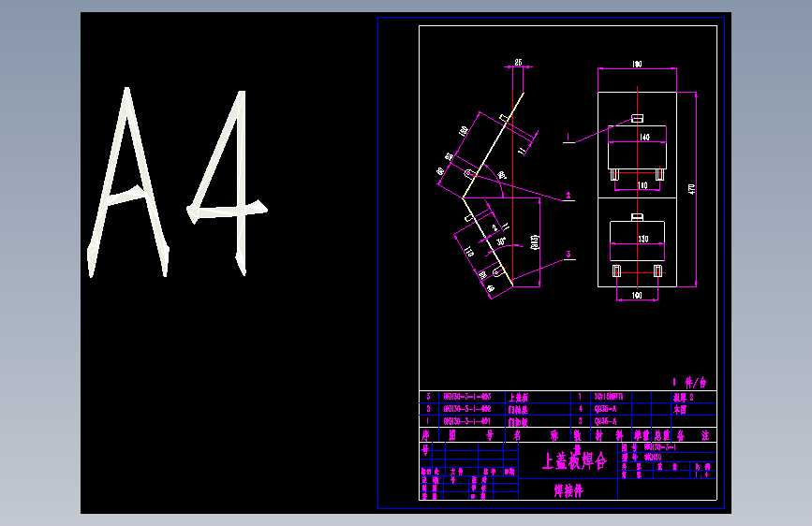Select the "本图" remark cell
Image resolution: width=812 pixels, height=526 pixels.
tap(680, 410)
